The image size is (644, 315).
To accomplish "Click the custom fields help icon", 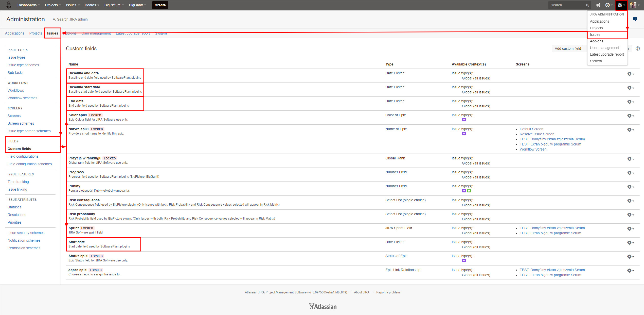I will [638, 48].
